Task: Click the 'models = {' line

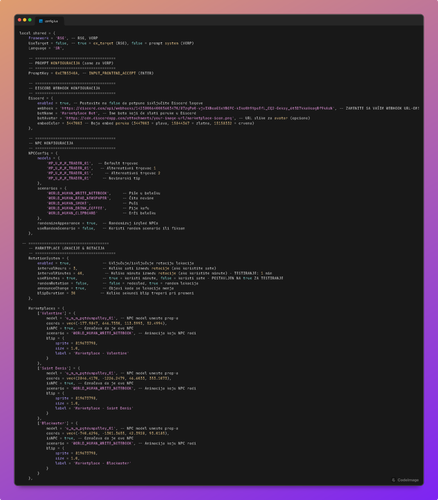Action: (x=49, y=158)
